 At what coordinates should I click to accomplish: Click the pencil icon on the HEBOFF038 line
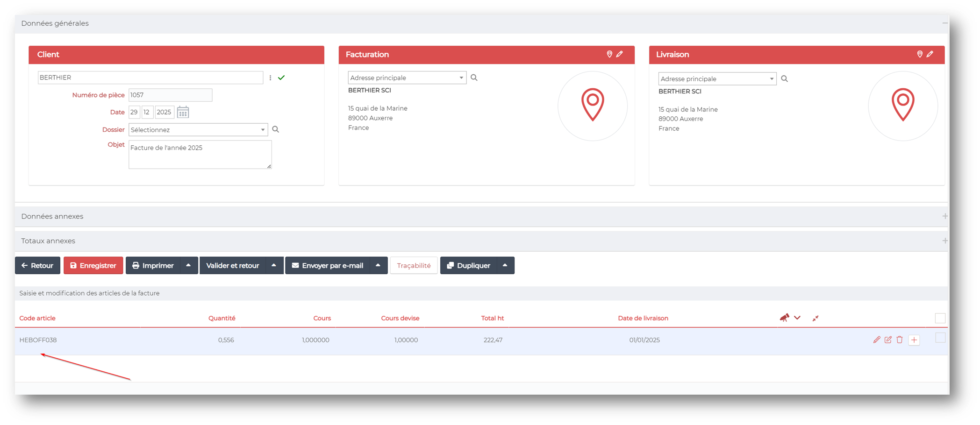coord(877,340)
